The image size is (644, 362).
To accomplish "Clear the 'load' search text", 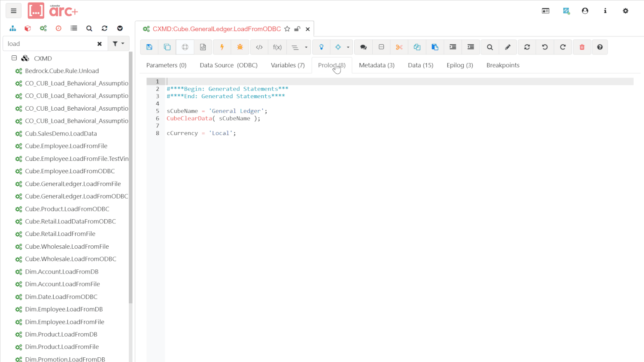I will click(x=100, y=44).
